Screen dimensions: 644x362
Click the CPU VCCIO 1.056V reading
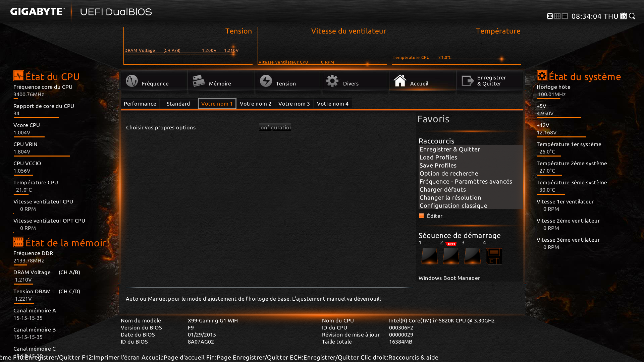(22, 171)
